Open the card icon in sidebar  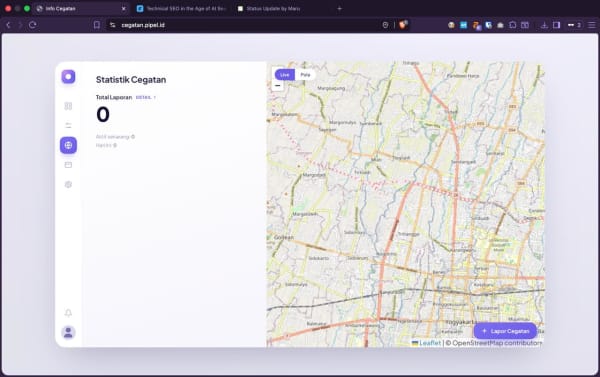point(68,165)
